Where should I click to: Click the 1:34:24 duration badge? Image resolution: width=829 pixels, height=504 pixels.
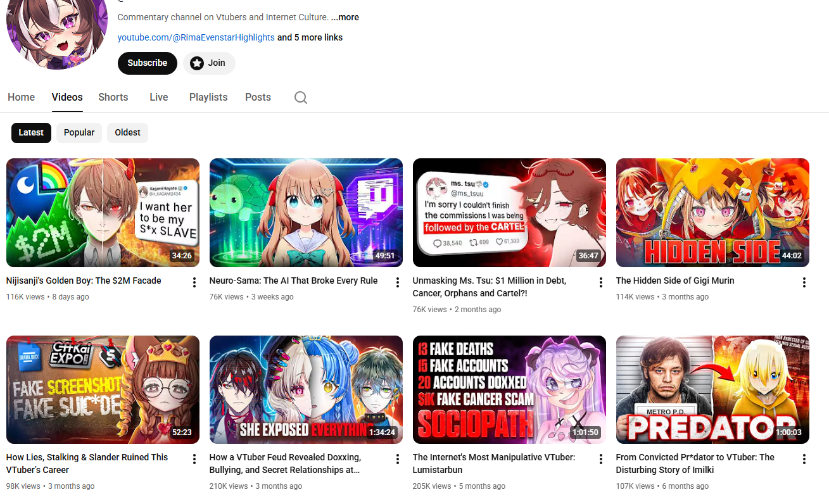click(381, 432)
